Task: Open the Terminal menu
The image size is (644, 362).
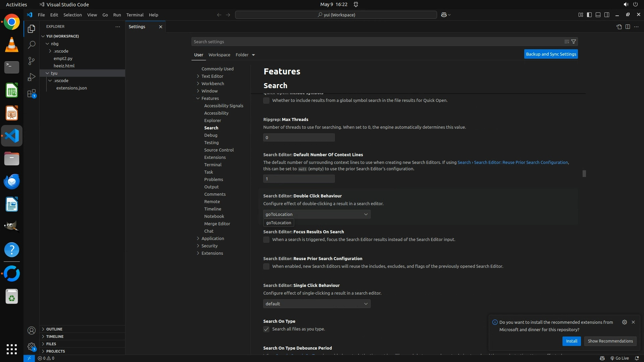Action: pos(135,15)
